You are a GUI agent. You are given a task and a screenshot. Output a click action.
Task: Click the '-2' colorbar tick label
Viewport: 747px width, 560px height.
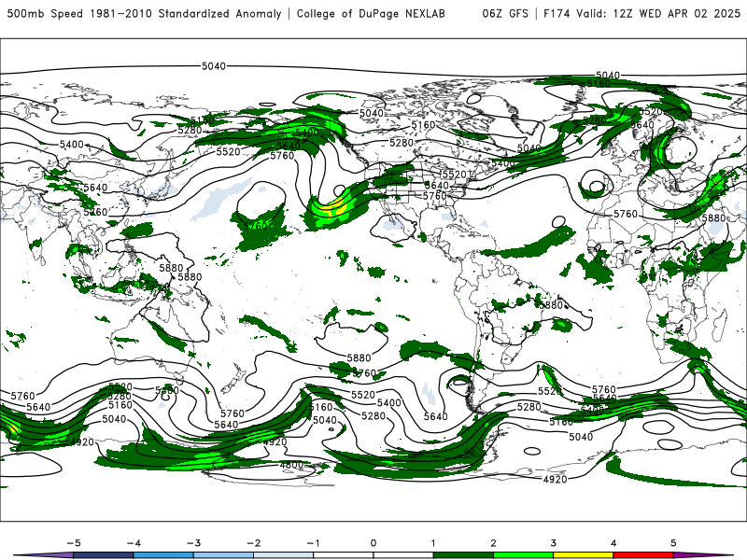253,543
